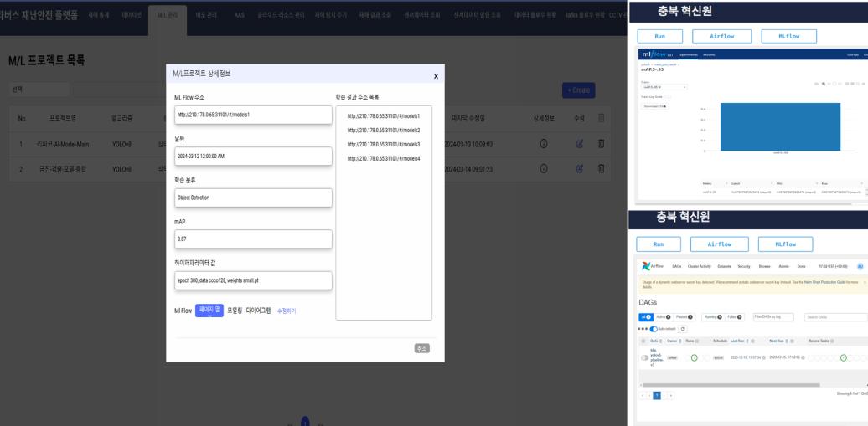The width and height of the screenshot is (868, 426).
Task: Click the Airflow pinwheel logo
Action: 646,266
